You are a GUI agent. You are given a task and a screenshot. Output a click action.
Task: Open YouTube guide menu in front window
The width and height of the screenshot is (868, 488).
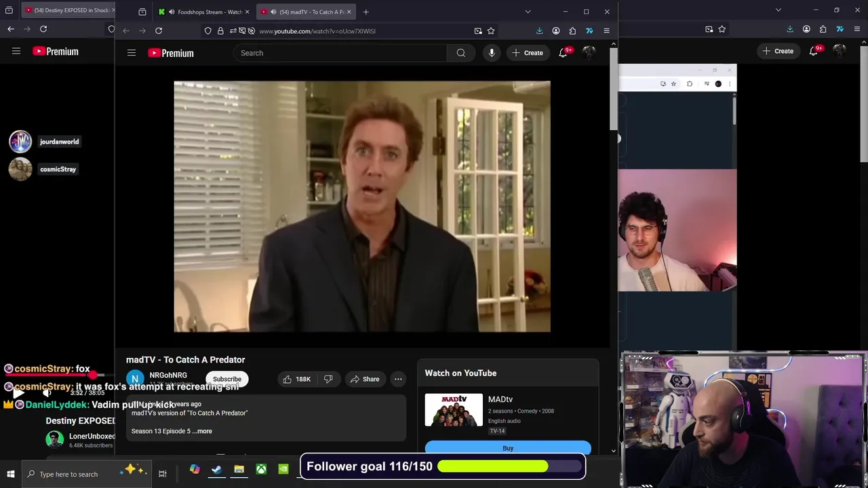coord(132,53)
